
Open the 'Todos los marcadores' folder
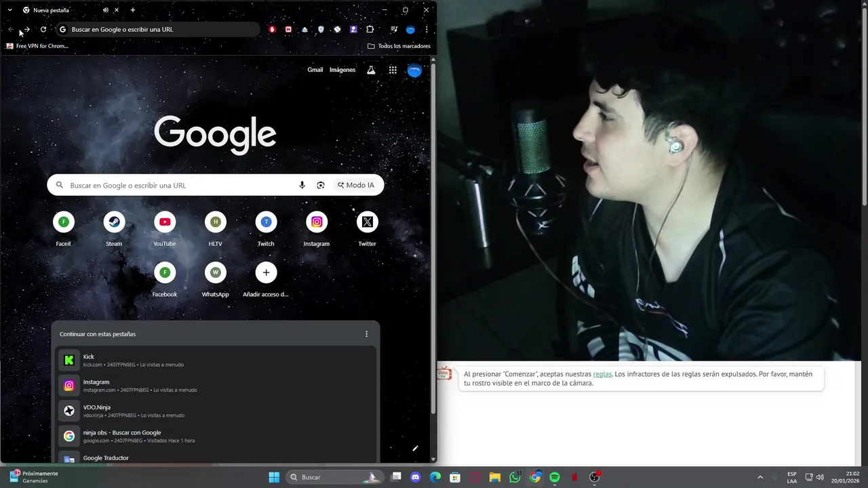[x=399, y=46]
